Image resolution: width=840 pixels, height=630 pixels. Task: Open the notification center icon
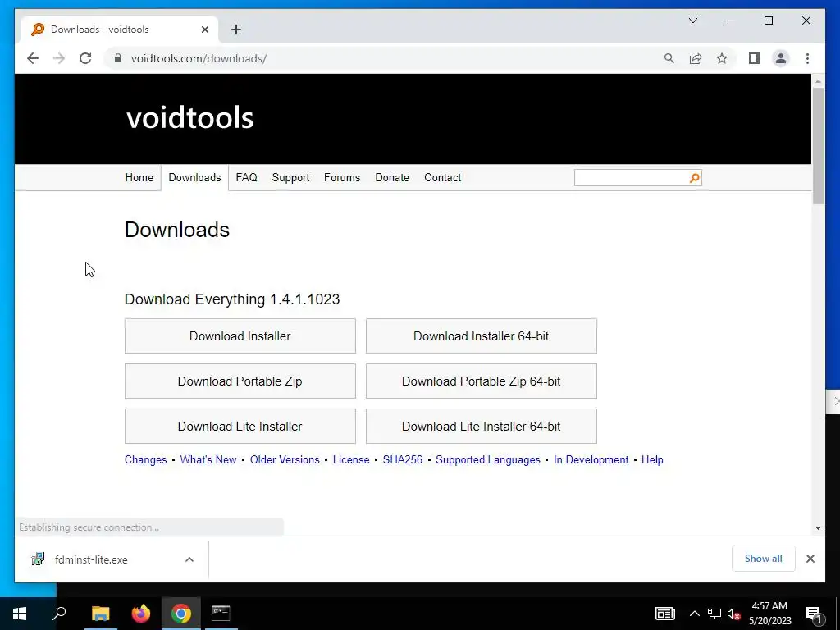tap(814, 614)
